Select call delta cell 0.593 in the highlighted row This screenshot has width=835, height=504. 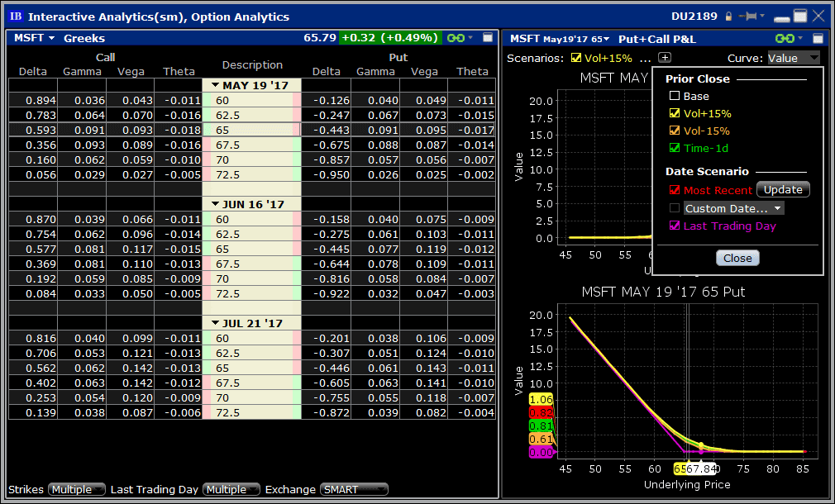[33, 130]
